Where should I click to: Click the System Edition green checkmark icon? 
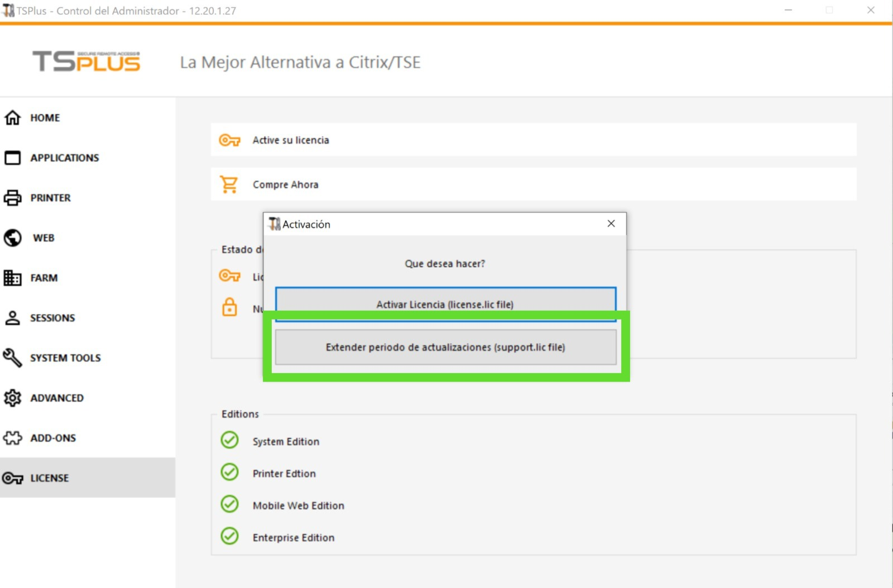(229, 440)
